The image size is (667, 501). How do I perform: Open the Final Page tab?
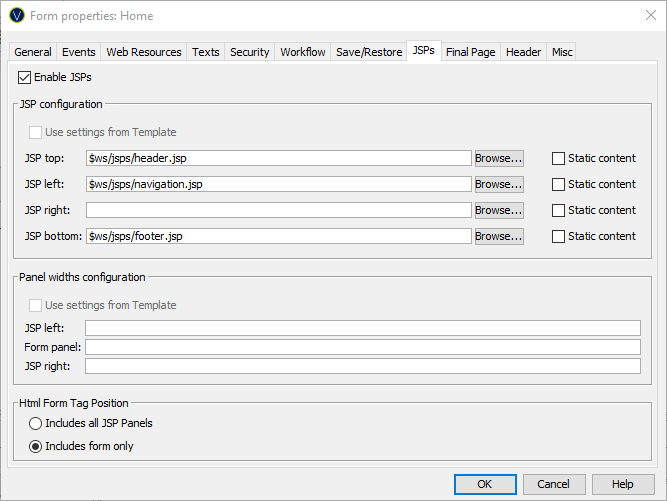click(470, 52)
